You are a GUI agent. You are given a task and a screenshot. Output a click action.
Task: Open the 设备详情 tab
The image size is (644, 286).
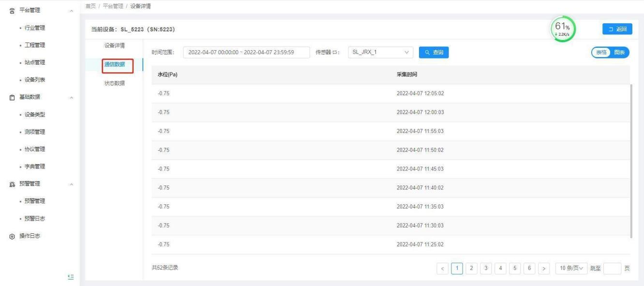click(114, 45)
